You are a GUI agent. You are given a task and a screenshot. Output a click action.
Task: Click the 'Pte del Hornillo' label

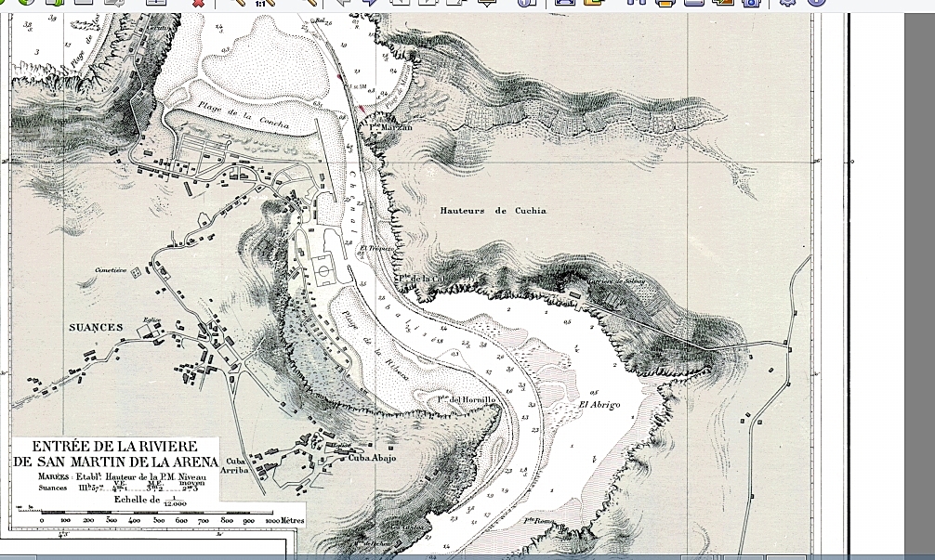(x=467, y=399)
